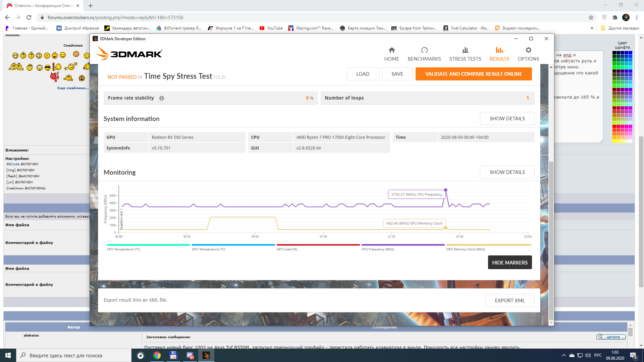Toggle the GPU Load graph legend
Image resolution: width=644 pixels, height=362 pixels.
(287, 249)
